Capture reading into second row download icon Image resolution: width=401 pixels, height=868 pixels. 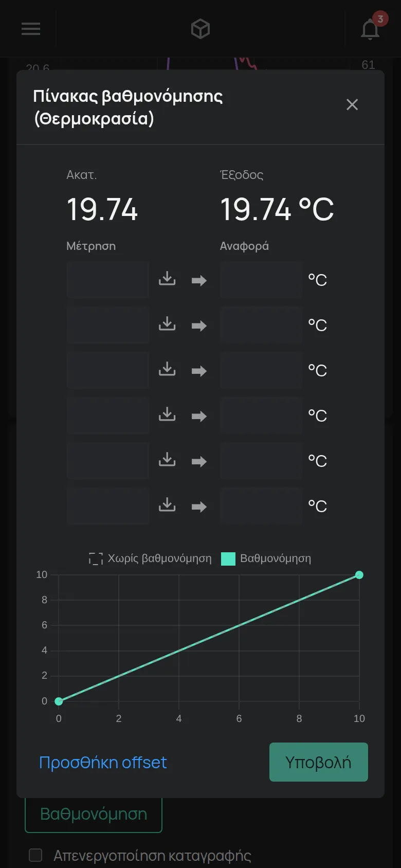click(167, 324)
